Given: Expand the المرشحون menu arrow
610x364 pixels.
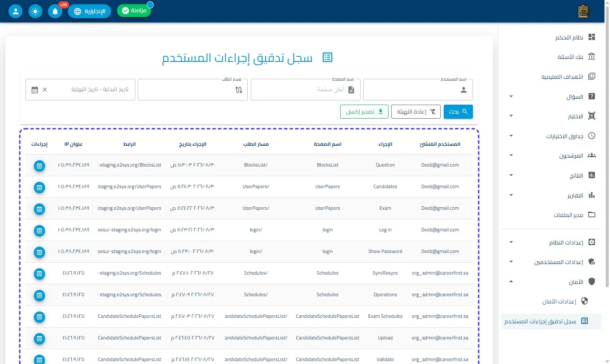Looking at the screenshot, I should [x=511, y=156].
